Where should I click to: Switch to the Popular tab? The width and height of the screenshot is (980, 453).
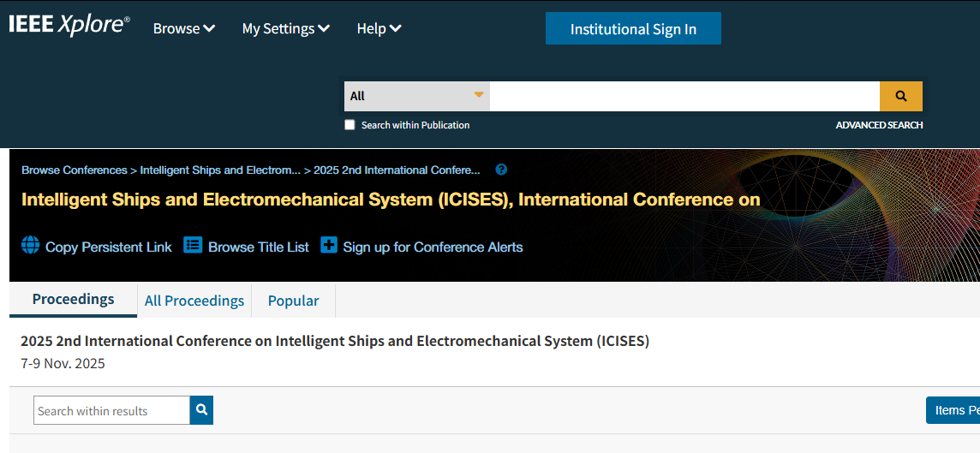[293, 301]
